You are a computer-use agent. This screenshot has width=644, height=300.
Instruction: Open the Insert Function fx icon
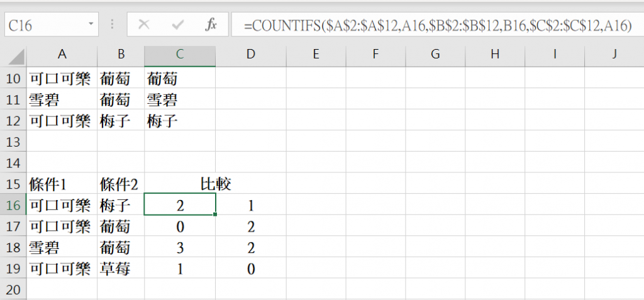tap(211, 25)
